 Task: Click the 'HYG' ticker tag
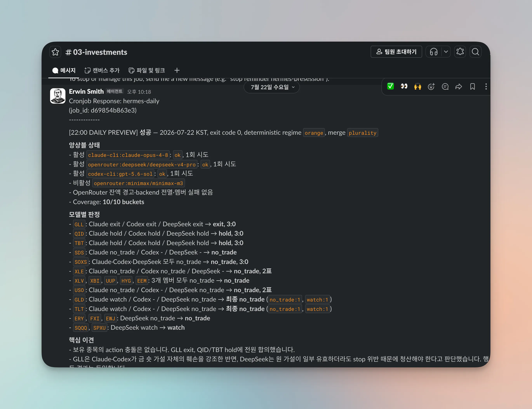point(126,281)
